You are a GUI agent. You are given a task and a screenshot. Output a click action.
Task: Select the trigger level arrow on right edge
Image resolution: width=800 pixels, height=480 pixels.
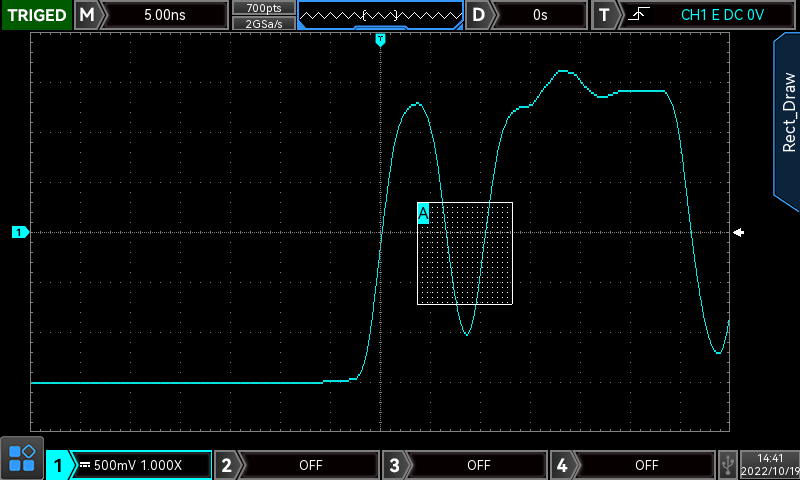tap(738, 232)
